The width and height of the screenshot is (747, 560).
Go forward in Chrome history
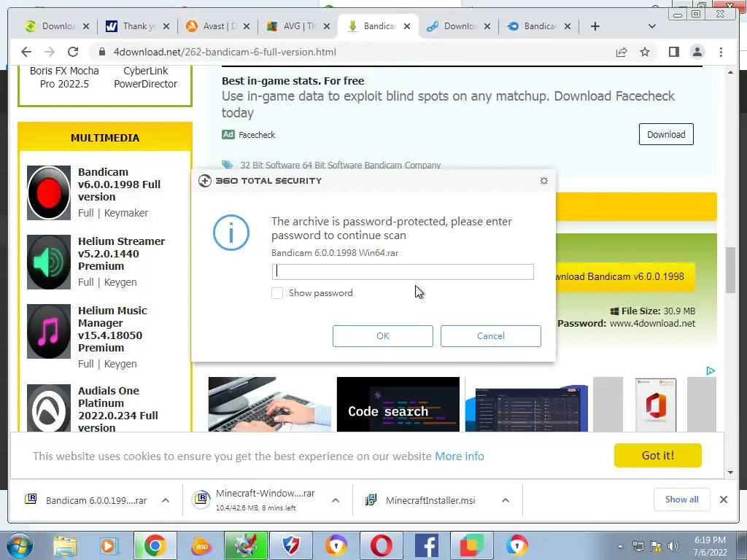49,52
